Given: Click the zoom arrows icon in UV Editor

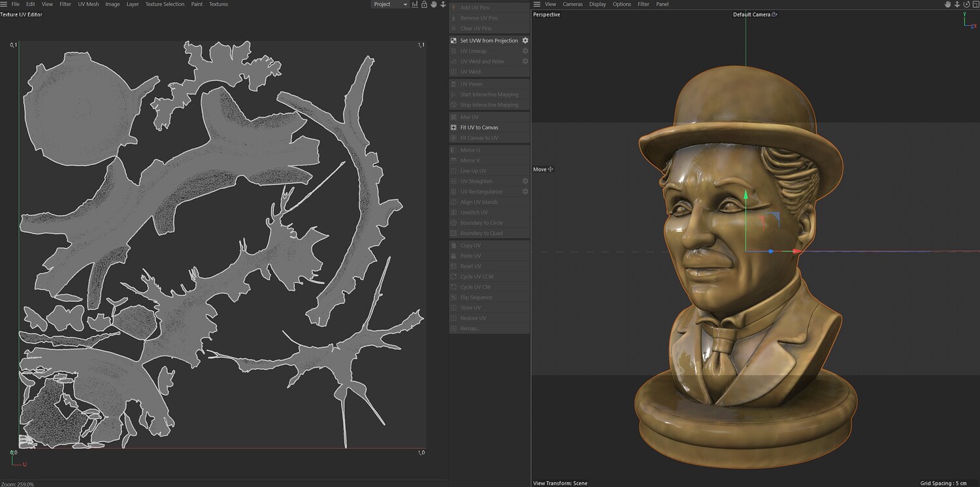Looking at the screenshot, I should (x=443, y=4).
